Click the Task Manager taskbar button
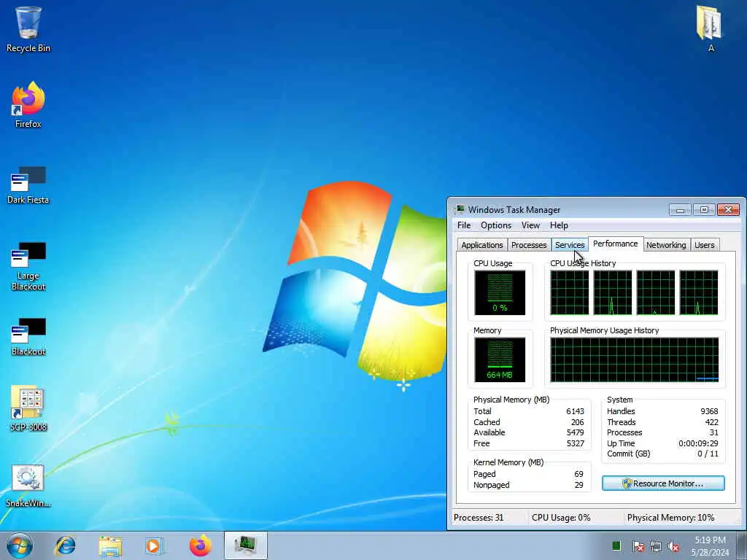 click(x=246, y=545)
